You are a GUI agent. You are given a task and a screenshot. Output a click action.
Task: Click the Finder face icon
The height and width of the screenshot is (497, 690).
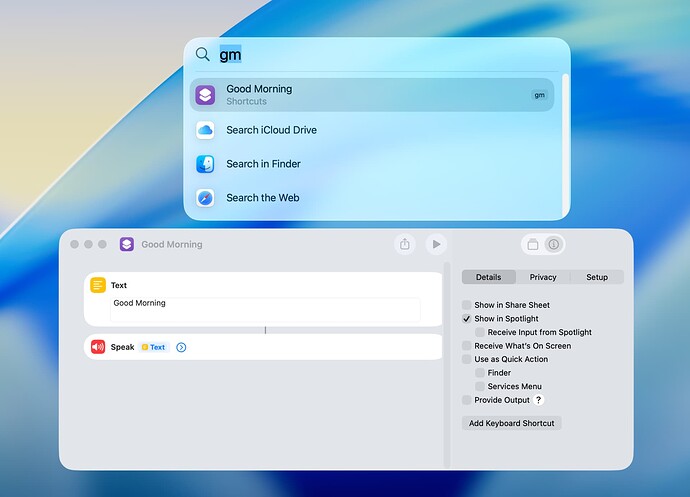[x=205, y=164]
